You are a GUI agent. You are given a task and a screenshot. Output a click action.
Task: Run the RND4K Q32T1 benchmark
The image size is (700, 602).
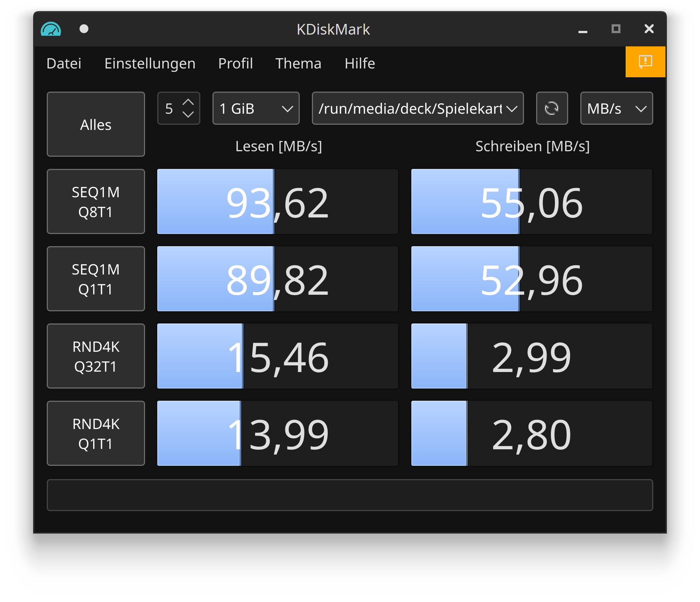(96, 356)
